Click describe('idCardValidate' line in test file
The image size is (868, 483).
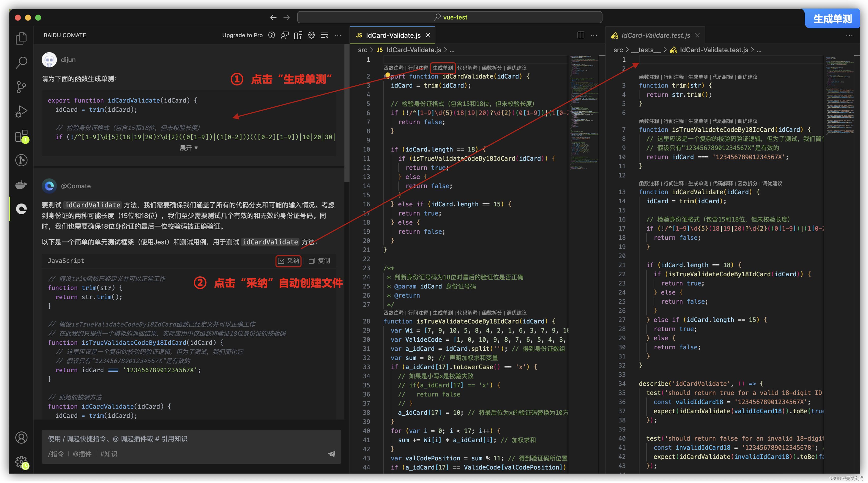click(701, 384)
